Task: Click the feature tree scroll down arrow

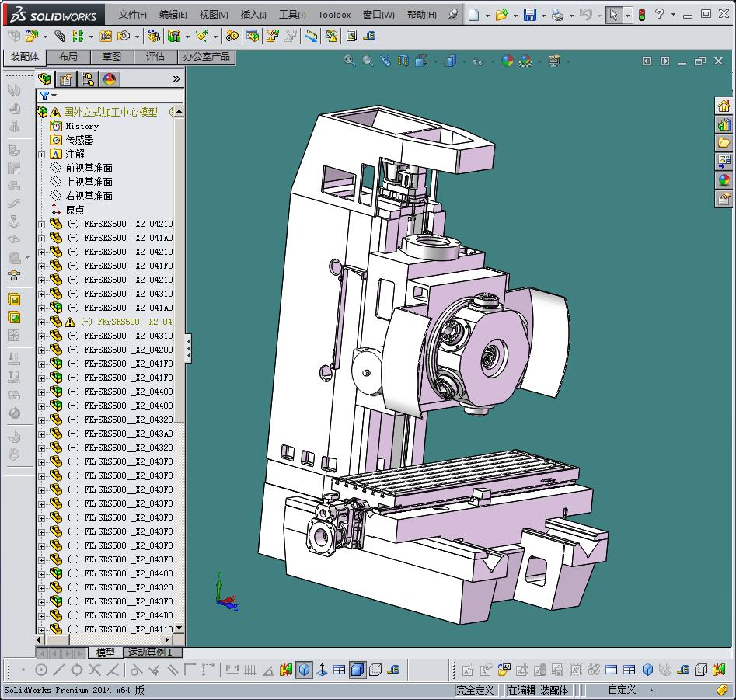Action: pyautogui.click(x=180, y=628)
